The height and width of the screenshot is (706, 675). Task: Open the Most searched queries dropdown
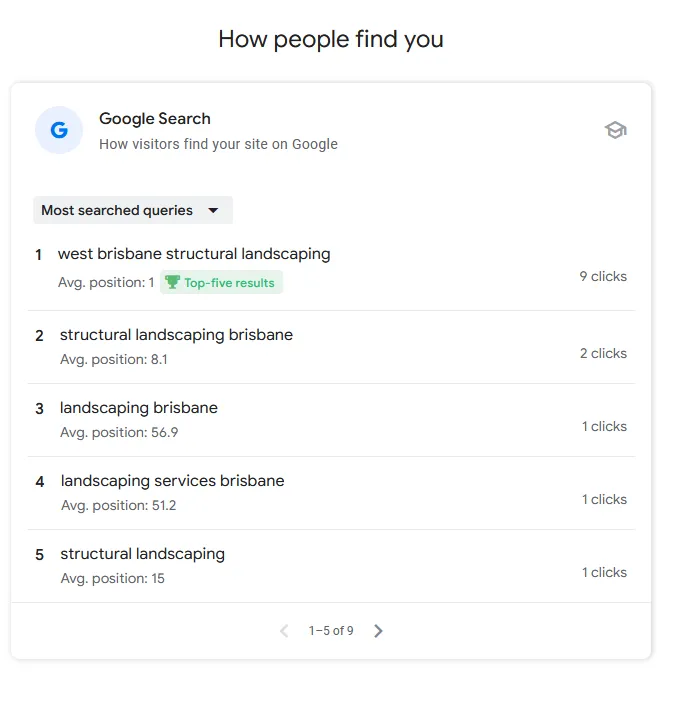pyautogui.click(x=133, y=210)
